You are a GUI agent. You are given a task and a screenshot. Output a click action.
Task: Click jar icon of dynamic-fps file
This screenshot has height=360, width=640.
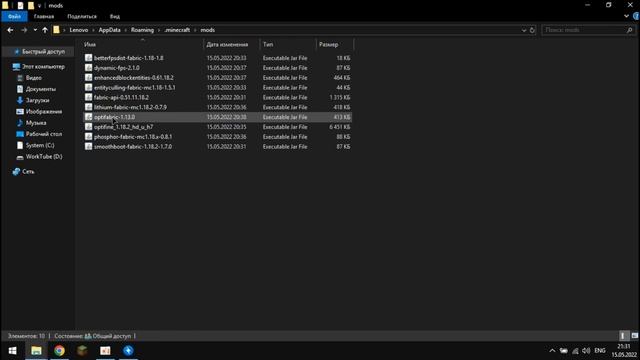[x=88, y=68]
